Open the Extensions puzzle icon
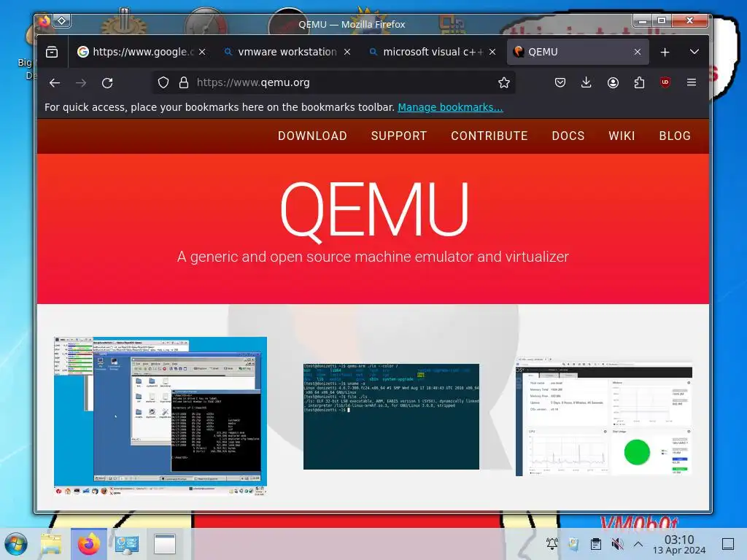The image size is (747, 560). point(639,83)
